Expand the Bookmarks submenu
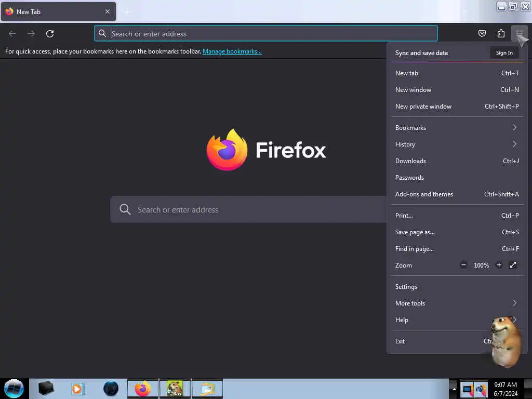 point(457,128)
